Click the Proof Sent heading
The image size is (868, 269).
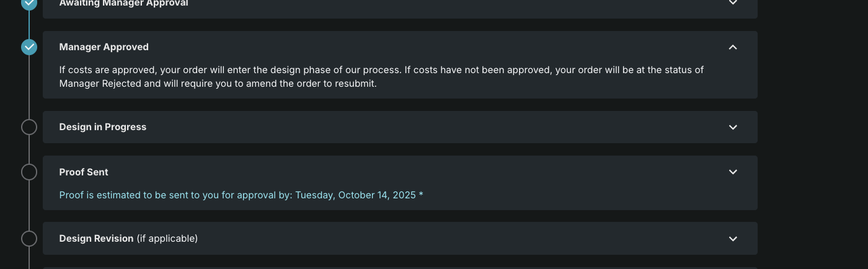coord(84,172)
